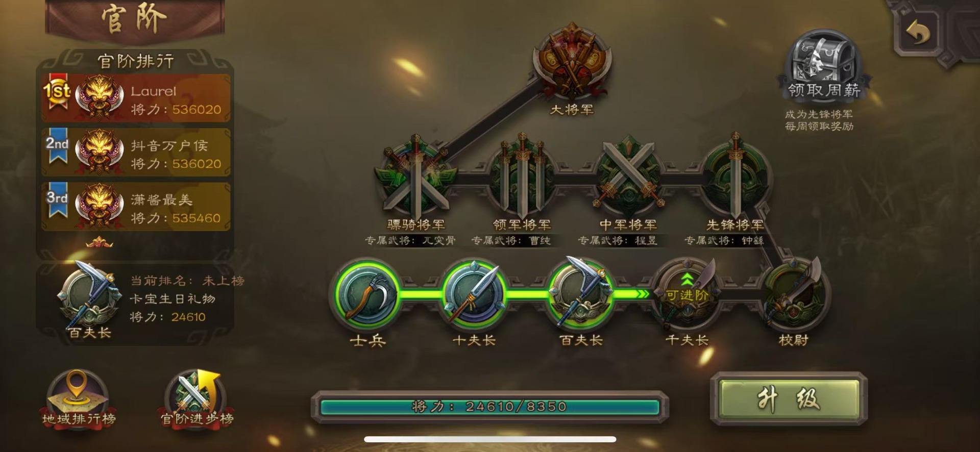Open the 官阶进步榜 progress ranking
980x452 pixels.
tap(197, 399)
